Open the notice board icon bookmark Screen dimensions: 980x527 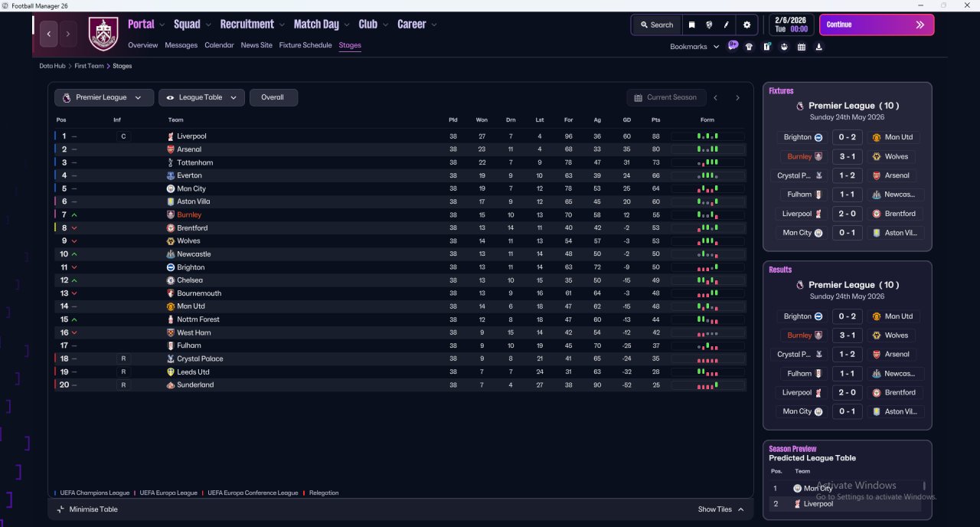[766, 47]
